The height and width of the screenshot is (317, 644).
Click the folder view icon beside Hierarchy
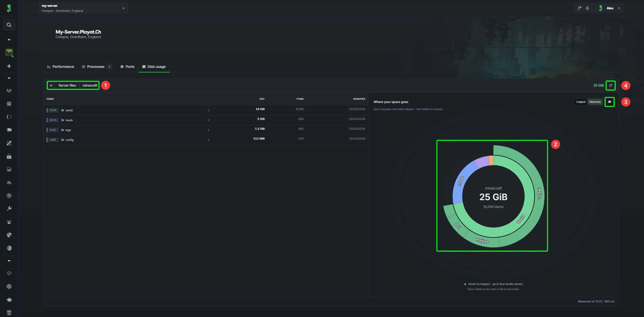[x=609, y=102]
